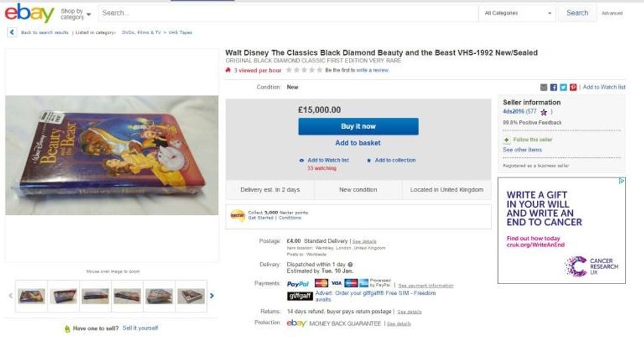Follow this seller with the plus icon

[507, 140]
